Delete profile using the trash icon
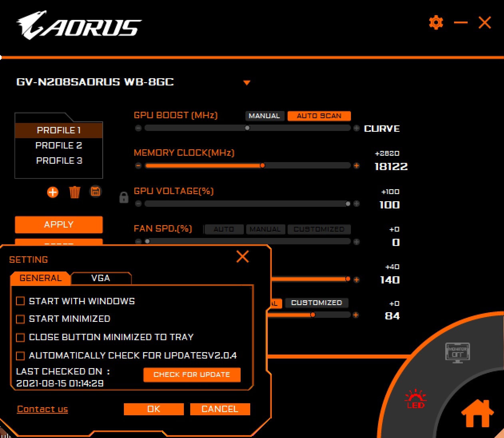This screenshot has height=438, width=504. [74, 192]
